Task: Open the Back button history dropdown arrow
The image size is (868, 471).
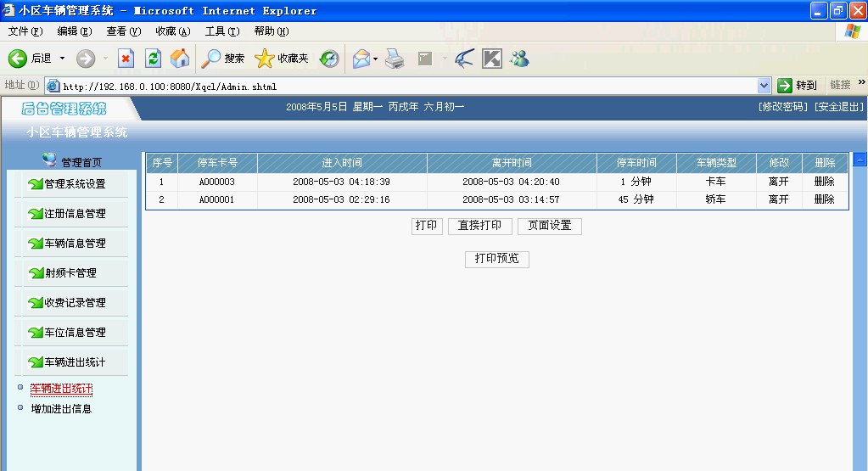Action: pos(62,58)
